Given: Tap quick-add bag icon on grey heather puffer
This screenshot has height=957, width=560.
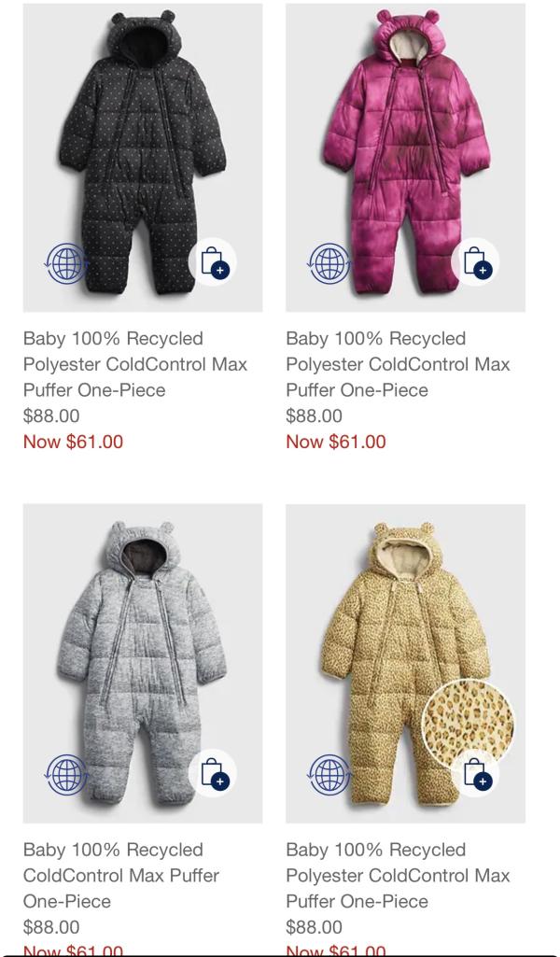Looking at the screenshot, I should [x=212, y=773].
